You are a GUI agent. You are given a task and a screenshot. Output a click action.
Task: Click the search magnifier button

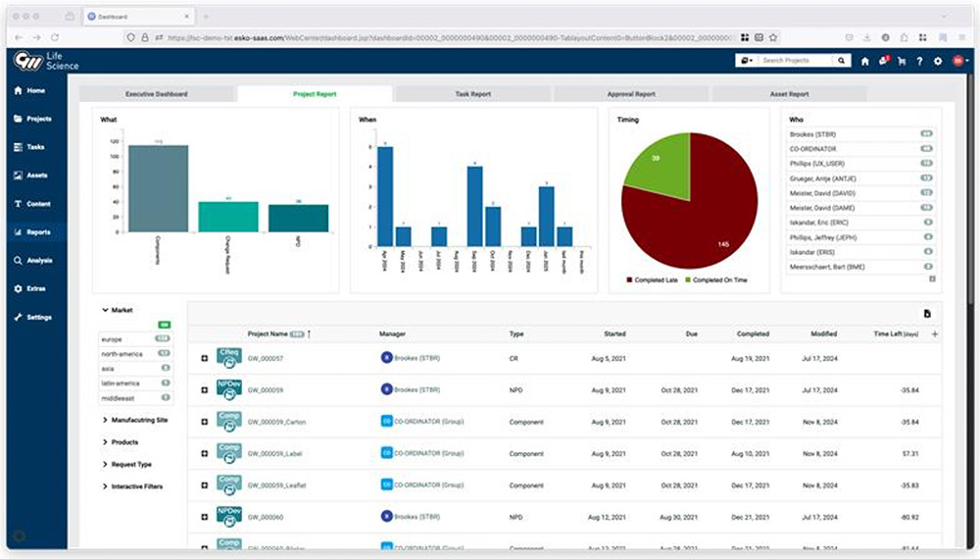(841, 61)
